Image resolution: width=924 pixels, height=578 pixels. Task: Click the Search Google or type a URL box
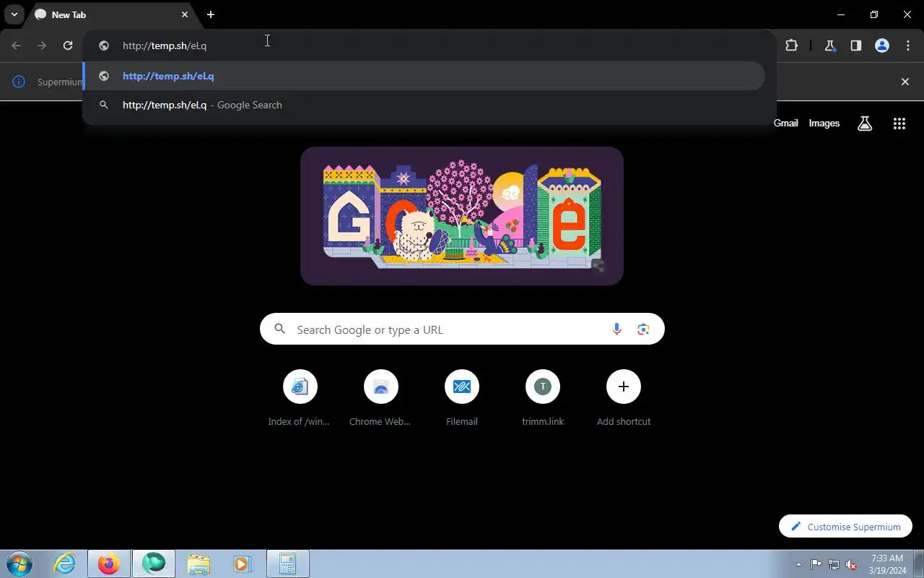tap(462, 329)
